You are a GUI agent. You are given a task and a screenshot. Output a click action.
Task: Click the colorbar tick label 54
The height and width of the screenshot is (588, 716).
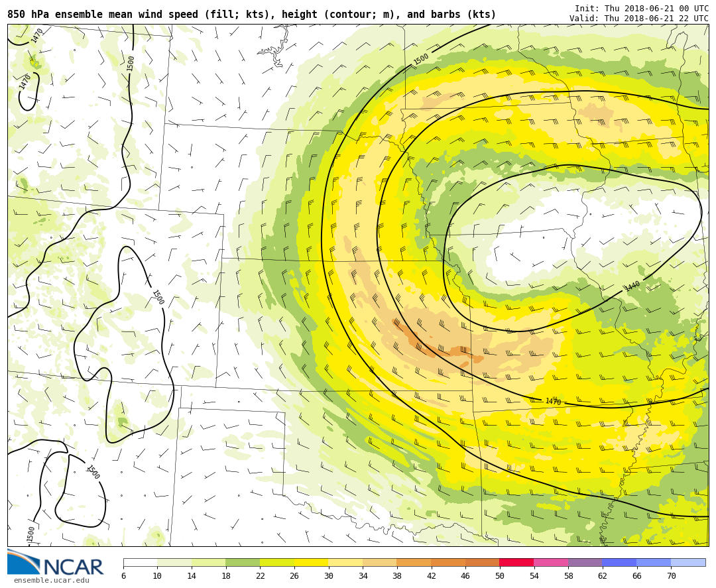click(x=534, y=575)
